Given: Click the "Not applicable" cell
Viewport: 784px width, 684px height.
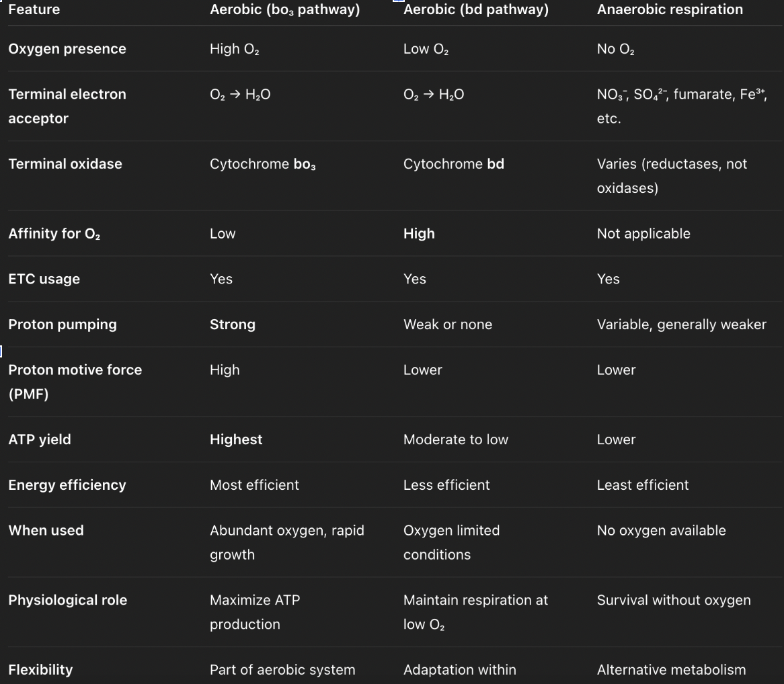Looking at the screenshot, I should pos(643,234).
